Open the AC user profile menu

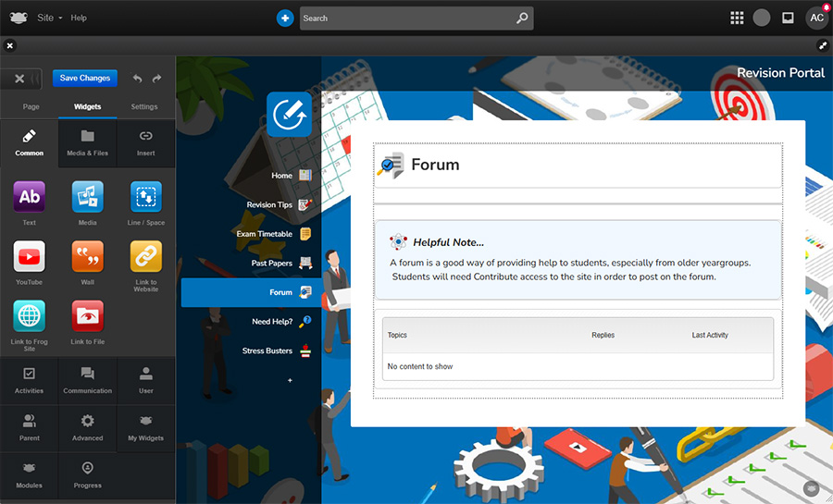point(816,18)
